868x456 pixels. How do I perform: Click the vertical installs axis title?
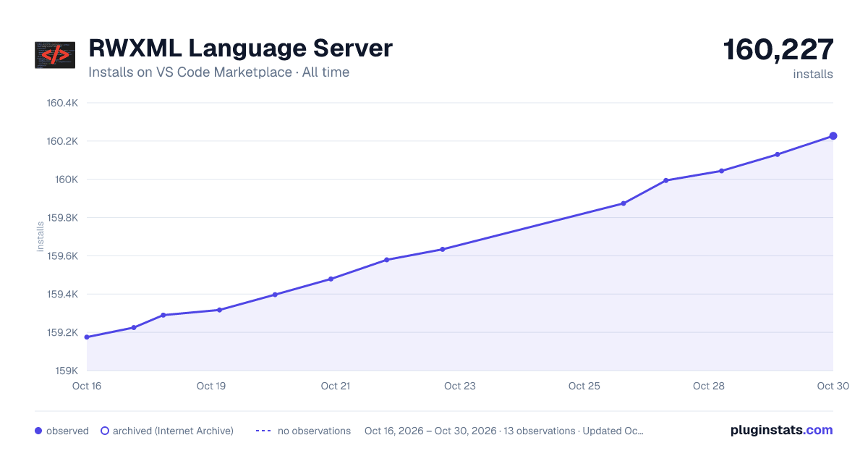click(x=41, y=237)
